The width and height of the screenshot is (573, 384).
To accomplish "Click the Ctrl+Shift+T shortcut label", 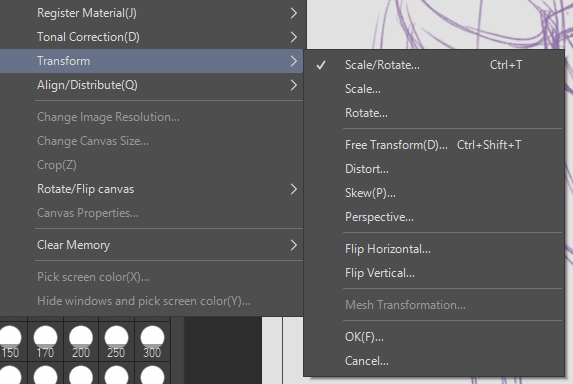I will pos(489,145).
